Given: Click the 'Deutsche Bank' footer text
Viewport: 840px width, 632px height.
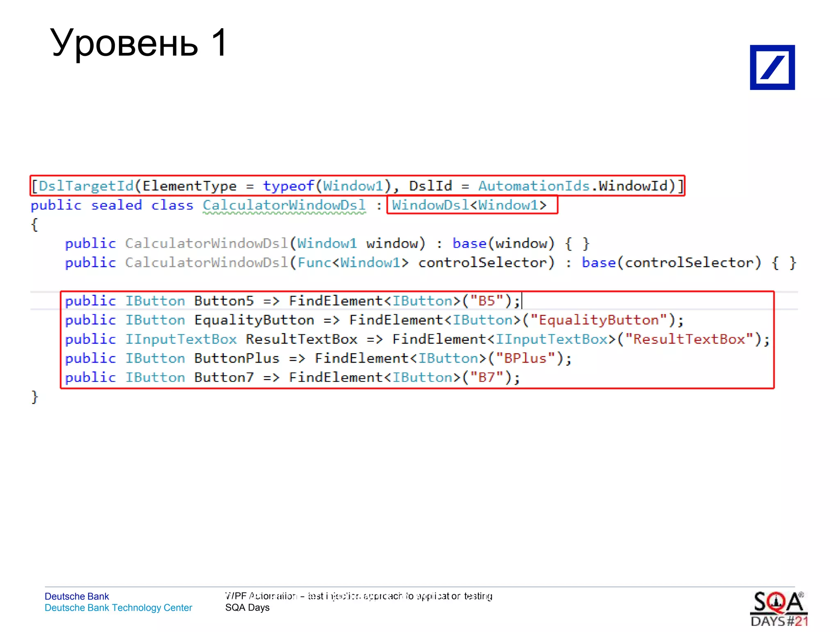Looking at the screenshot, I should pyautogui.click(x=77, y=596).
